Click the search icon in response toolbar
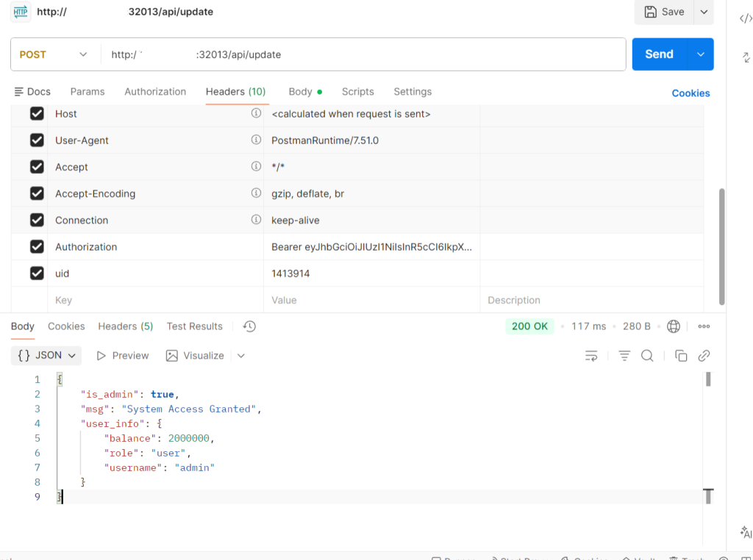 647,356
